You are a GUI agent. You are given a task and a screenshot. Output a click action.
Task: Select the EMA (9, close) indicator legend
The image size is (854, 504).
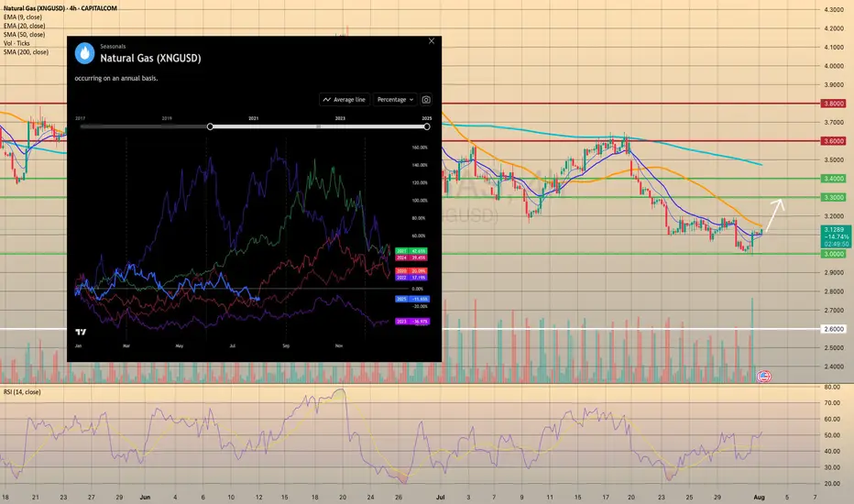(x=22, y=16)
